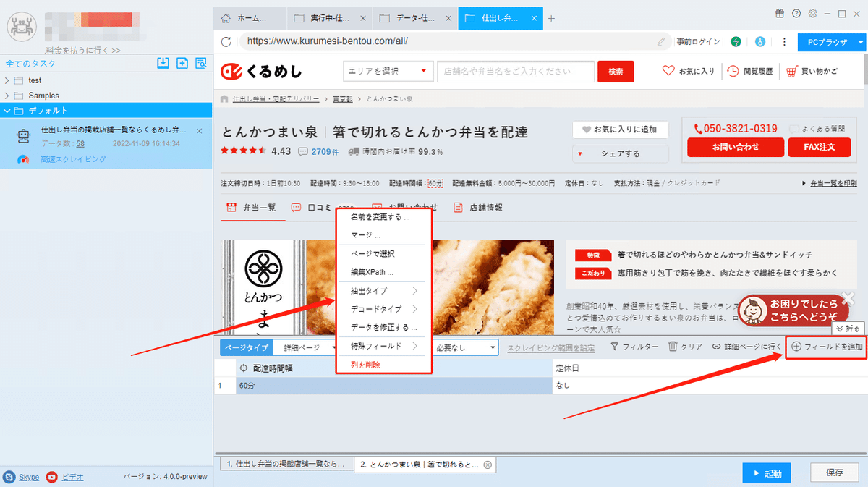Click the red video icon by ビデオ
The width and height of the screenshot is (868, 487).
tap(52, 477)
